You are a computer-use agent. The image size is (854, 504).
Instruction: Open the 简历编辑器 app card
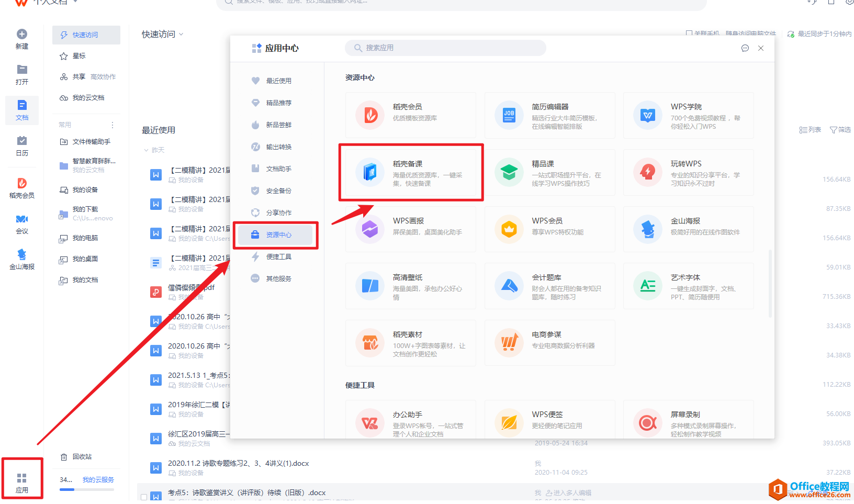[x=550, y=116]
